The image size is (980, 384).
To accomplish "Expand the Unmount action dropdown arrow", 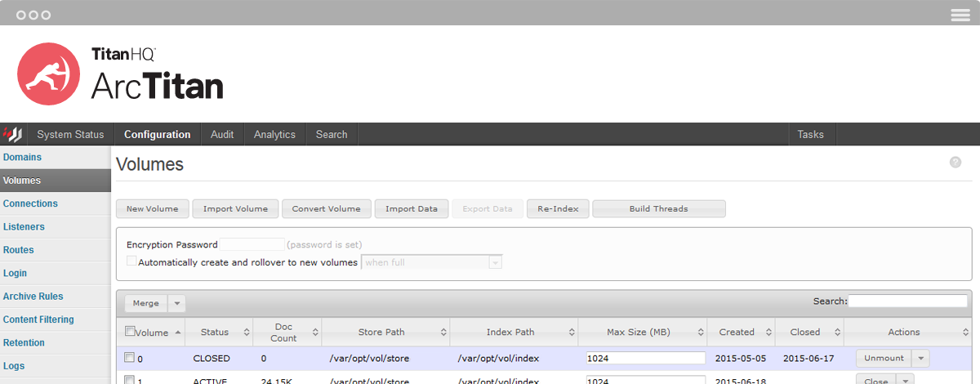I will [x=920, y=358].
